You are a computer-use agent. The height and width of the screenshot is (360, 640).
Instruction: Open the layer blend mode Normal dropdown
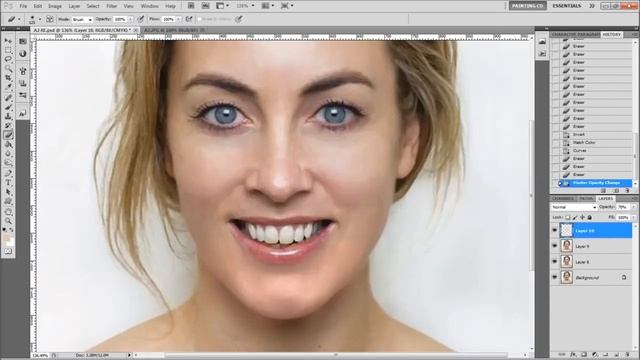tap(574, 207)
